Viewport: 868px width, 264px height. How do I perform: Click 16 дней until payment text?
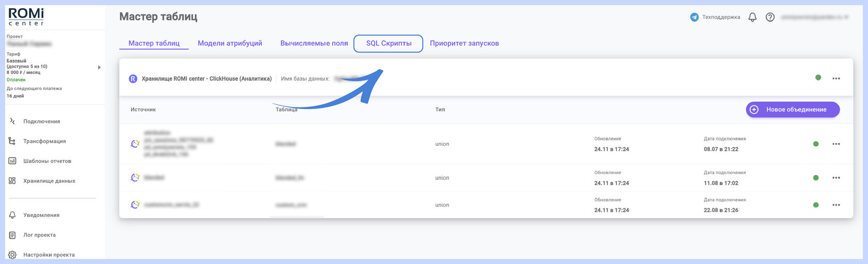click(x=15, y=96)
